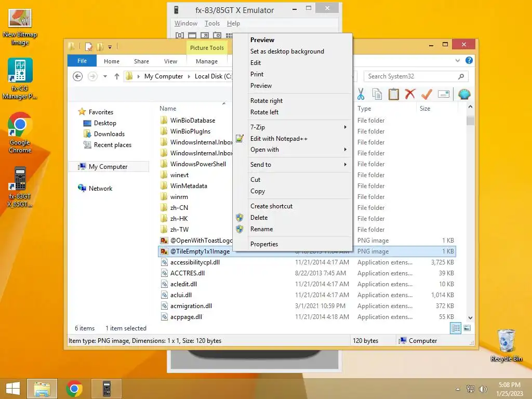Image resolution: width=532 pixels, height=399 pixels.
Task: Go back with the Back arrow button
Action: tap(78, 76)
